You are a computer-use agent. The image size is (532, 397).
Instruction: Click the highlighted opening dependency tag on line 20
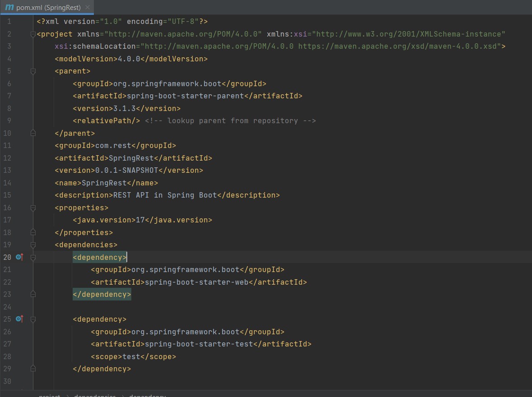[x=100, y=257]
